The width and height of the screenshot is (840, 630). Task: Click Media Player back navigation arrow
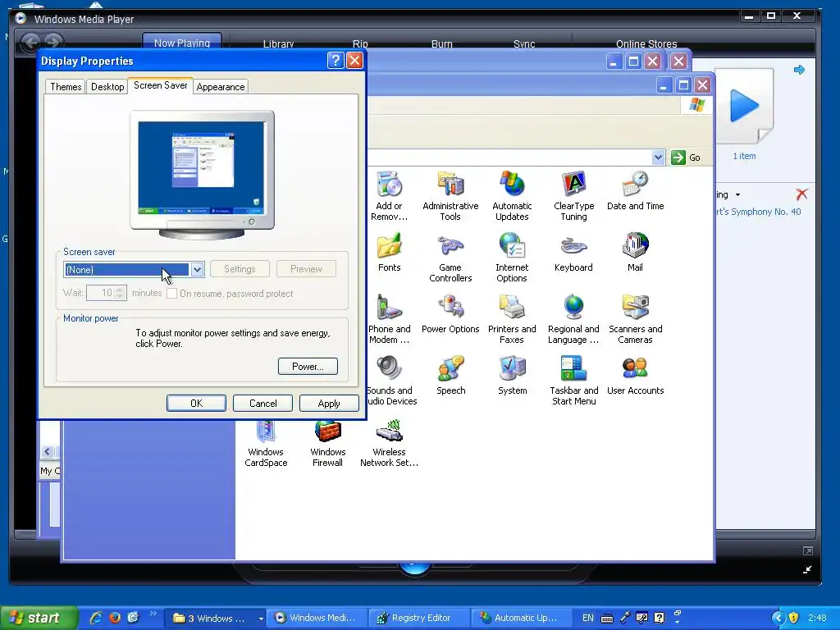31,42
